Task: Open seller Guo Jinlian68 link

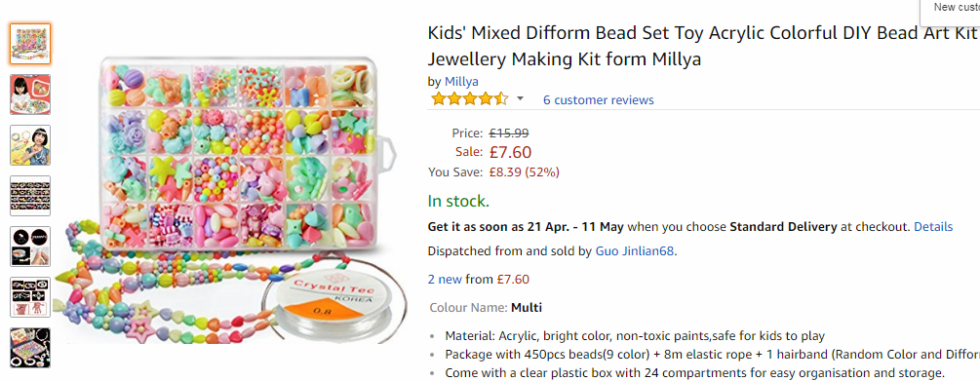Action: 635,251
